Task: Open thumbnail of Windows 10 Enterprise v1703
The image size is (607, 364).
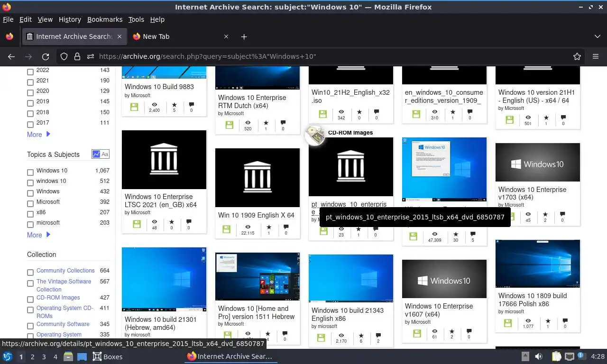Action: click(x=538, y=162)
